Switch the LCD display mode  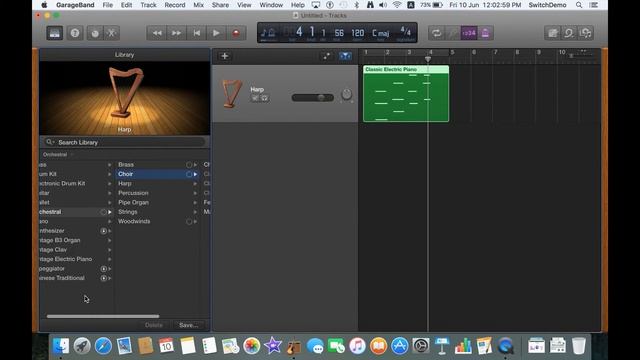[x=268, y=33]
